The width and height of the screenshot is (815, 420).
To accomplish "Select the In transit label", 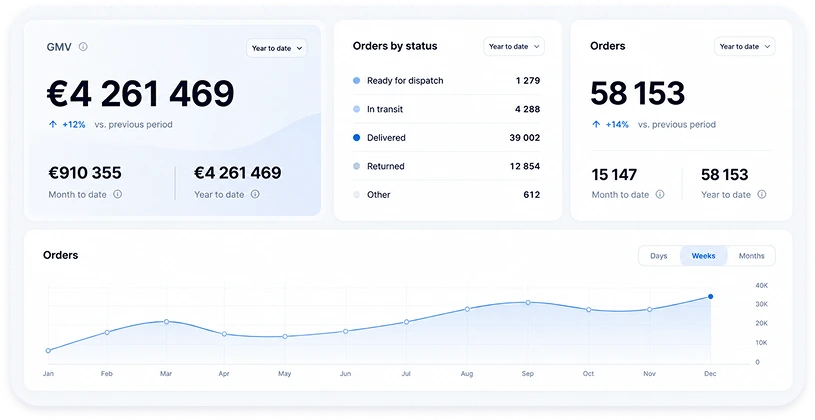I will (385, 109).
